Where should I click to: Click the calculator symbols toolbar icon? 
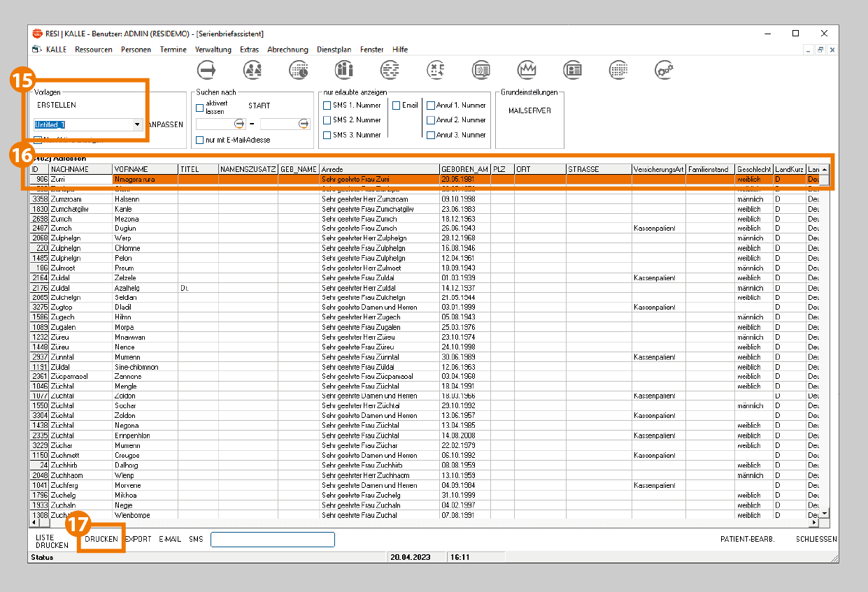point(436,69)
